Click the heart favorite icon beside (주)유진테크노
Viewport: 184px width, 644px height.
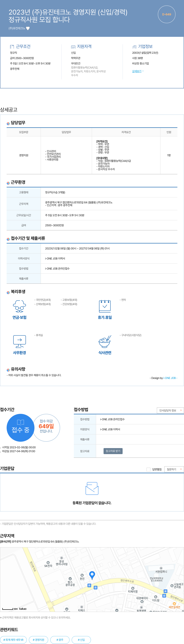(x=28, y=28)
